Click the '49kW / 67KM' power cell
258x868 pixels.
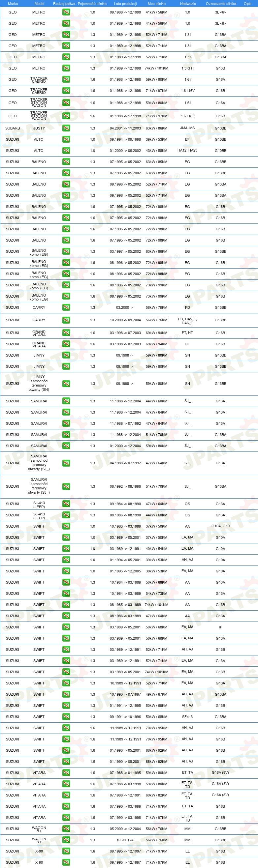tap(156, 694)
